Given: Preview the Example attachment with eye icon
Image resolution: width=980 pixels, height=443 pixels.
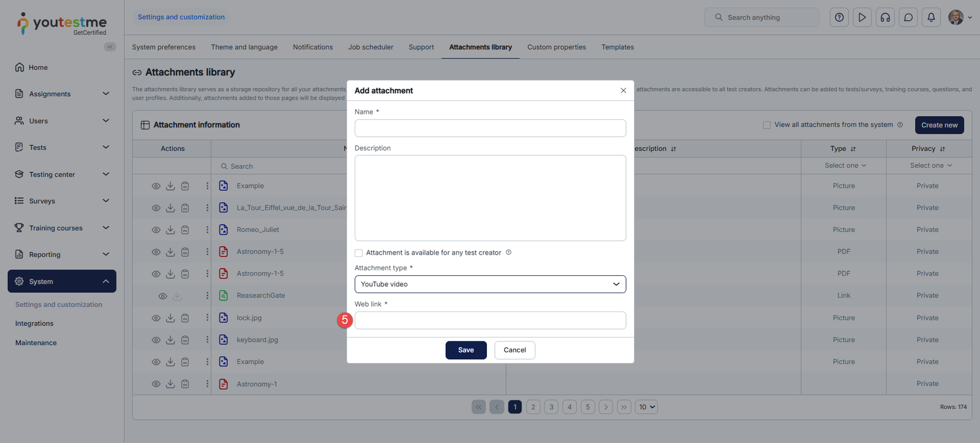Looking at the screenshot, I should pyautogui.click(x=156, y=186).
